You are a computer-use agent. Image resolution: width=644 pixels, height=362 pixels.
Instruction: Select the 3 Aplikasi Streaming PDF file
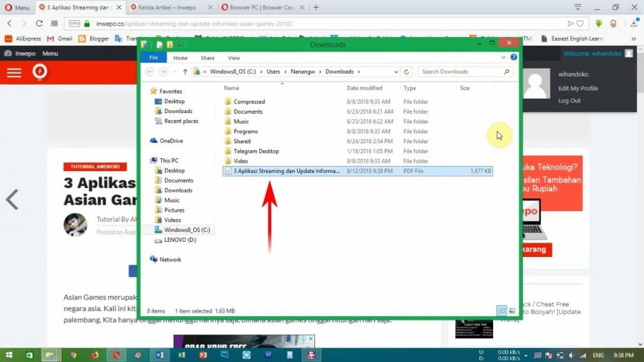(x=286, y=171)
